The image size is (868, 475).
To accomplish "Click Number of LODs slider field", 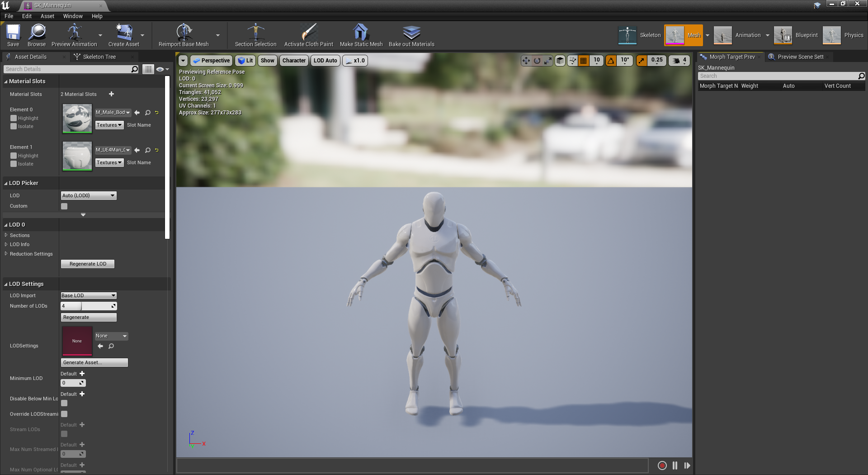I will coord(89,306).
